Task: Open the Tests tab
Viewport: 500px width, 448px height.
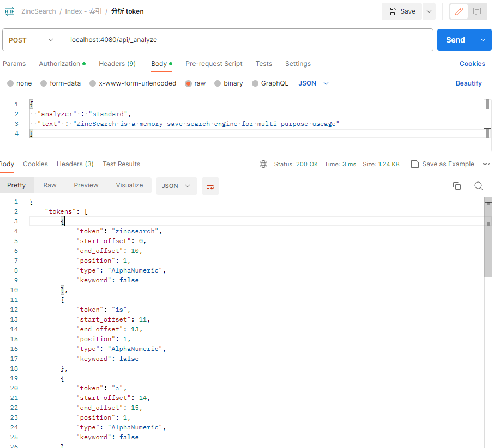Action: [x=264, y=64]
